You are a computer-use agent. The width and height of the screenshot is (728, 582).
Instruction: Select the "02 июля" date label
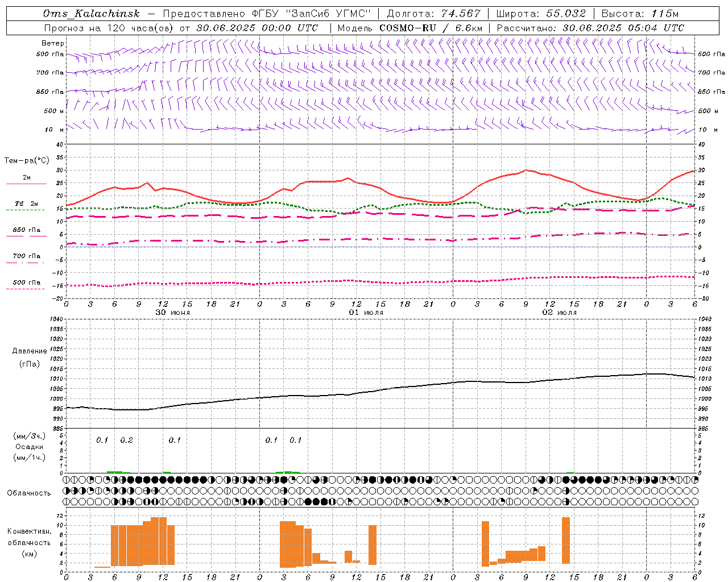click(x=560, y=313)
